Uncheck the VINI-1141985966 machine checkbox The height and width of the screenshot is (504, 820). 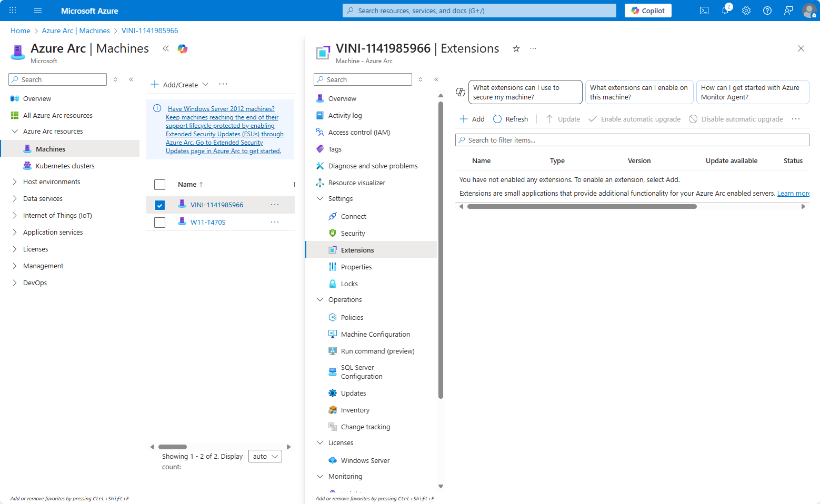pos(160,205)
